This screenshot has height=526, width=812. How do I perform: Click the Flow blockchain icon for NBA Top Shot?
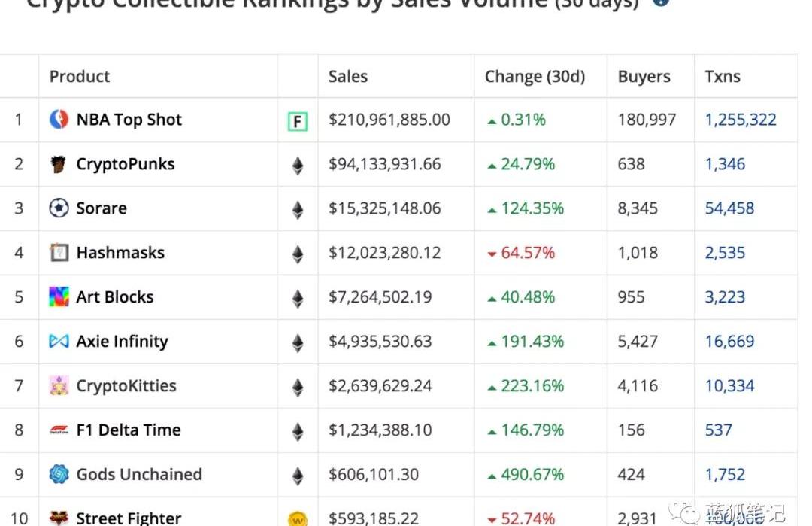coord(298,121)
